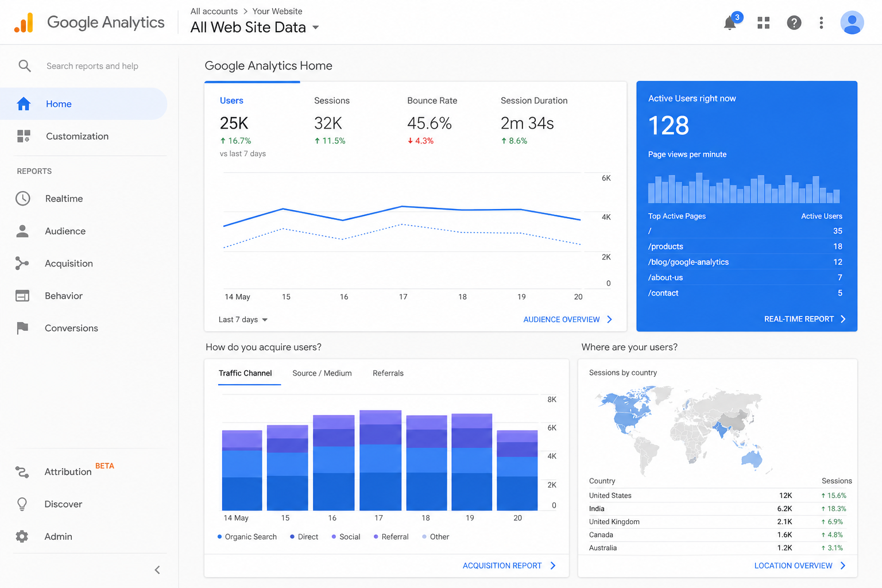Click the Admin label in the sidebar

58,536
